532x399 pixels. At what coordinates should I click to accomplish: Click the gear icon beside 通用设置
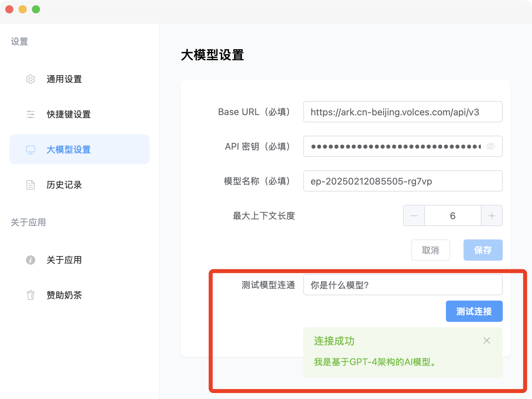(31, 79)
